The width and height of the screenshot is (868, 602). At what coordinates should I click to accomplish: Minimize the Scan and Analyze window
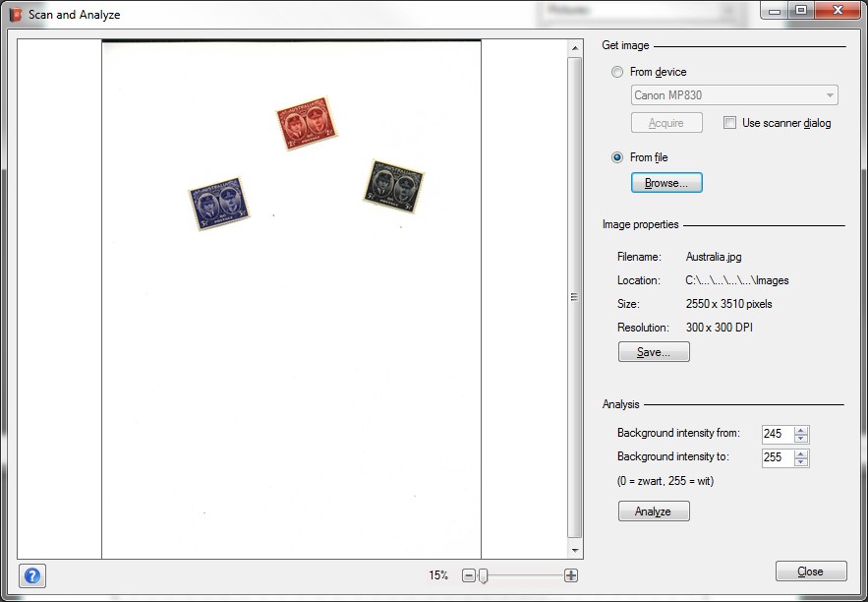coord(775,11)
